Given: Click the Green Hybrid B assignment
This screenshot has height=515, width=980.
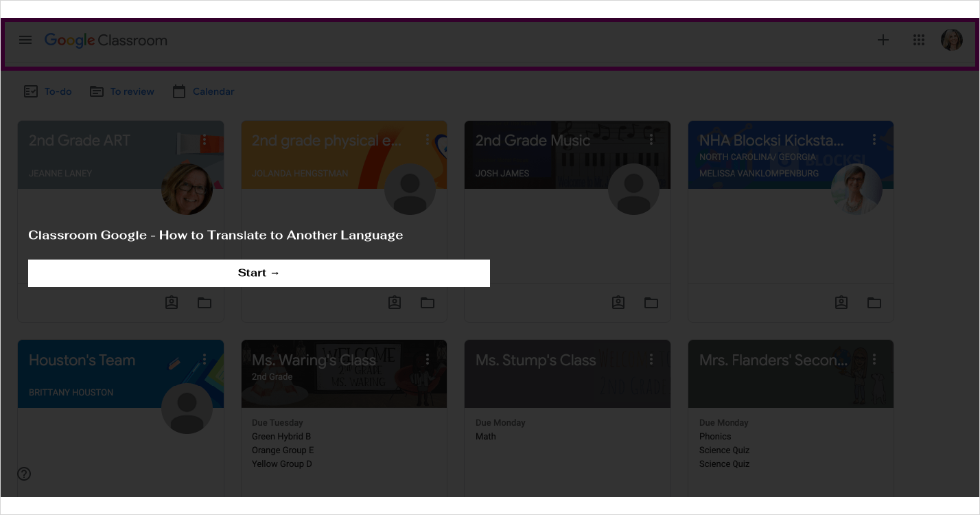Looking at the screenshot, I should pos(281,436).
